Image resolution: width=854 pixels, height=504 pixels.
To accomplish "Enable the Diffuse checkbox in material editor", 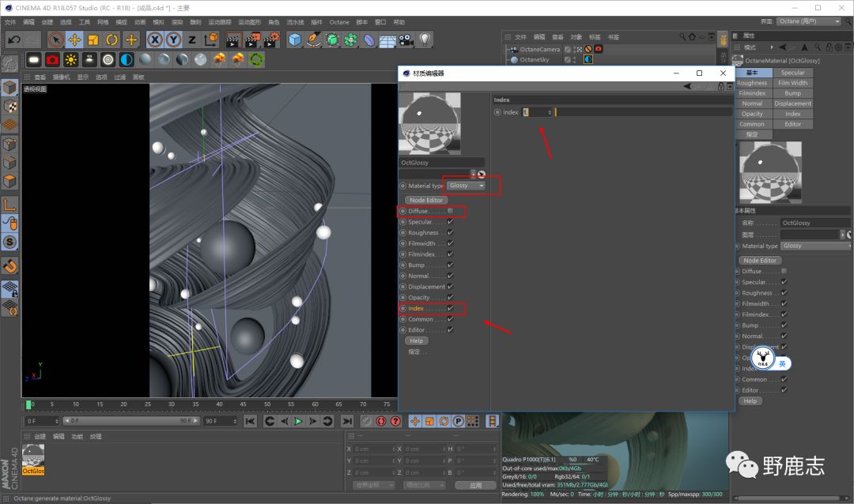I will point(450,211).
